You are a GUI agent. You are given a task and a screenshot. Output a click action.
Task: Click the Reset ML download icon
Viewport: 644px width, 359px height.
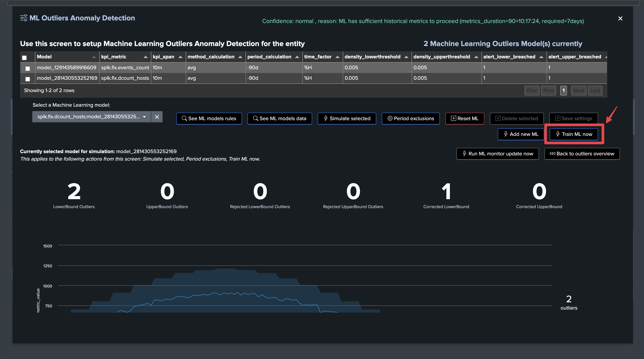click(453, 118)
